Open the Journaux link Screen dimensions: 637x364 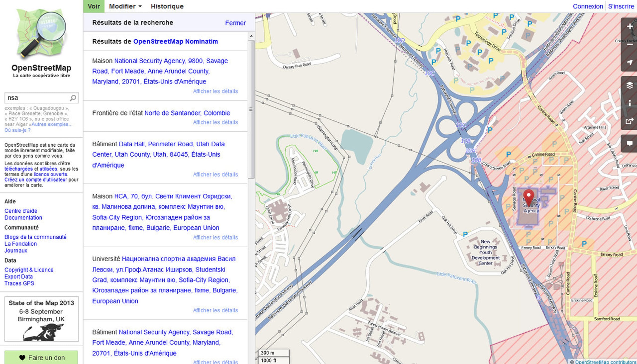point(16,251)
